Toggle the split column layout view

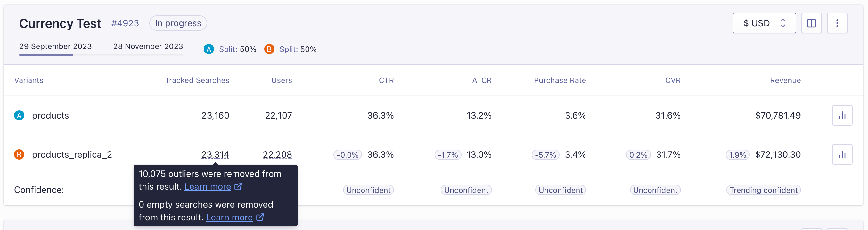pos(811,23)
